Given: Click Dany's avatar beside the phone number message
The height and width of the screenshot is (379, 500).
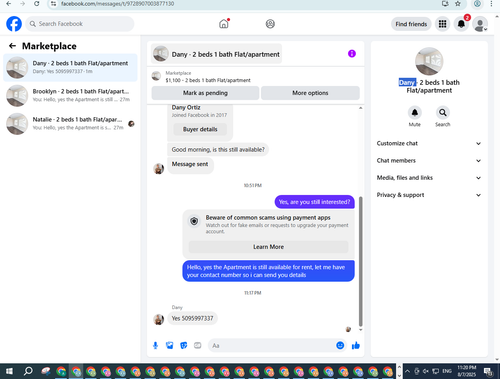Looking at the screenshot, I should click(159, 319).
